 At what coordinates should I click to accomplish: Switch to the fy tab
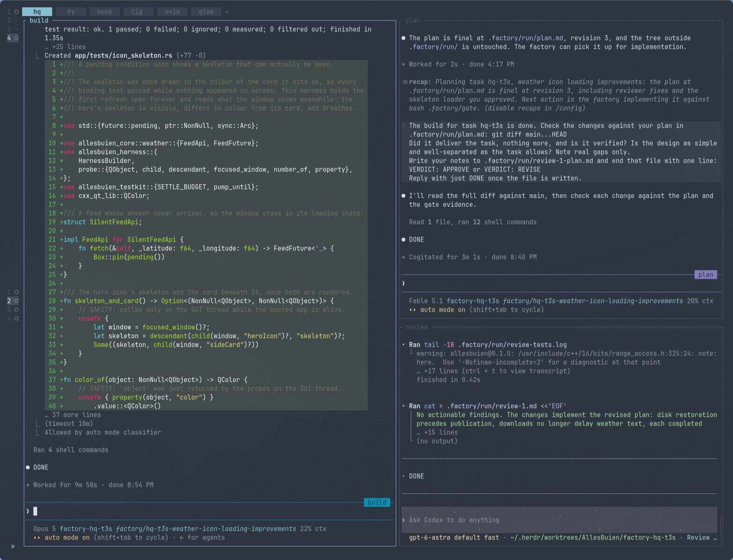point(71,12)
